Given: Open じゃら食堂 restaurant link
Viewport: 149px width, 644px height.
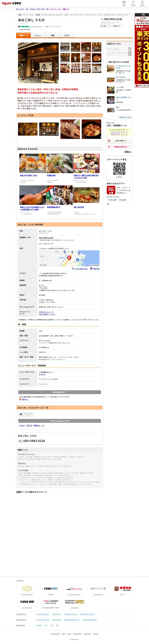Looking at the screenshot, I should coord(120,87).
